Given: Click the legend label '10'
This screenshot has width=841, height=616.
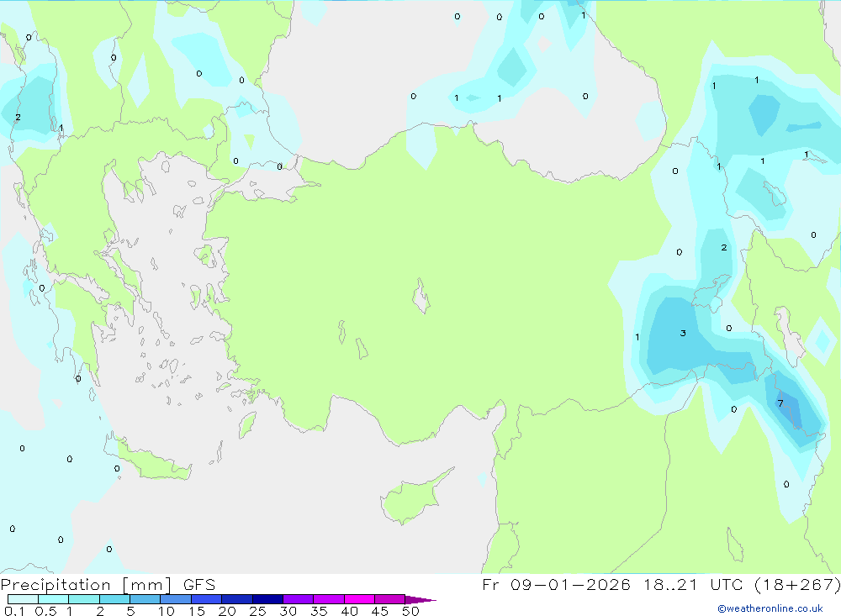Looking at the screenshot, I should (166, 611).
